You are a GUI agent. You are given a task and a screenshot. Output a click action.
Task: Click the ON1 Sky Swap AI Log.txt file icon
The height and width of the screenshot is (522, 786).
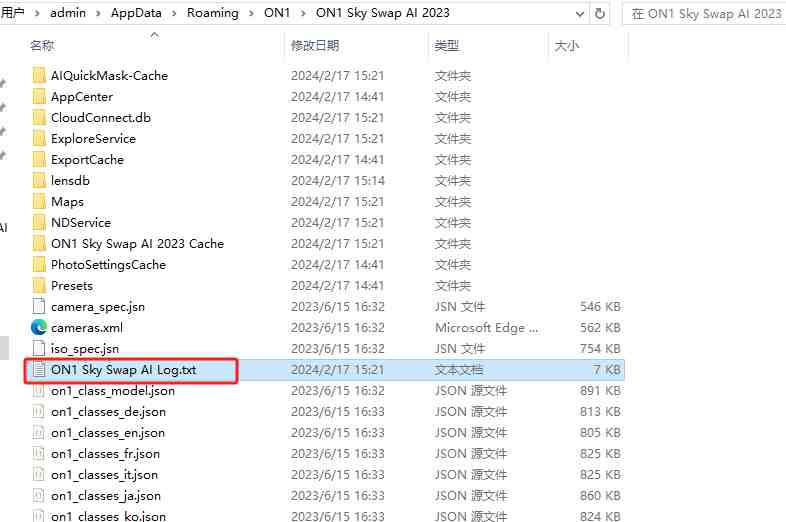pos(39,370)
